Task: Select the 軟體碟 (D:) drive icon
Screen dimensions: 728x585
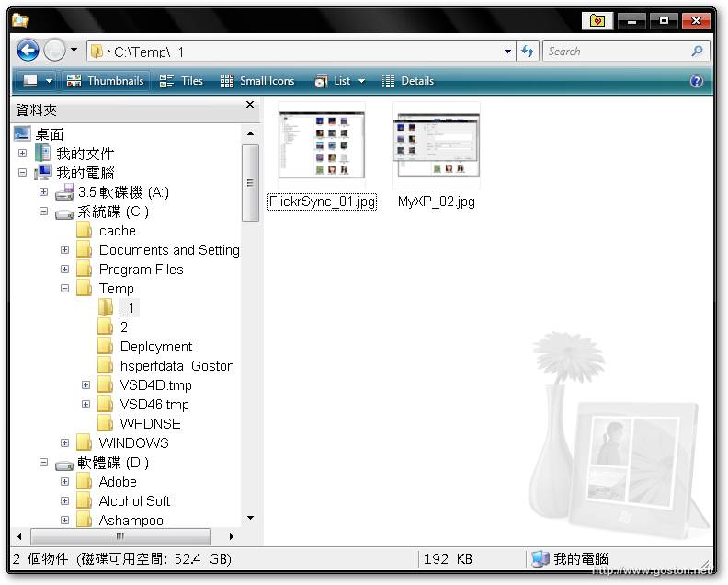Action: 64,465
